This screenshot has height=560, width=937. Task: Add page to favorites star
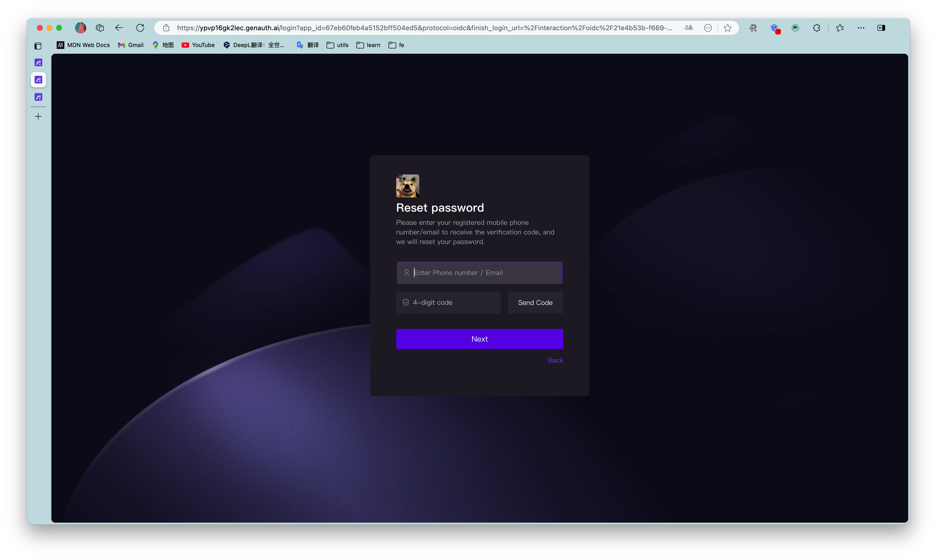click(x=727, y=28)
